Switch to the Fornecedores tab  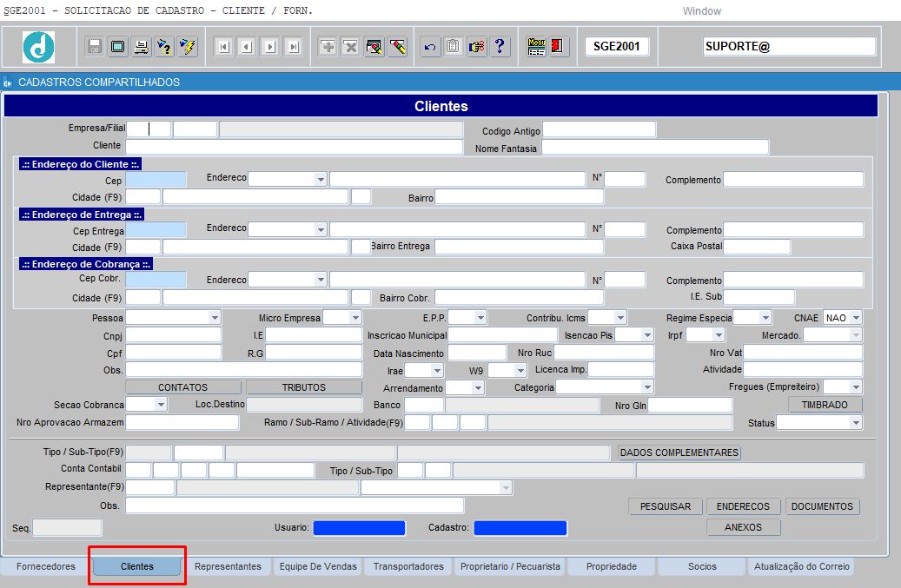point(46,567)
